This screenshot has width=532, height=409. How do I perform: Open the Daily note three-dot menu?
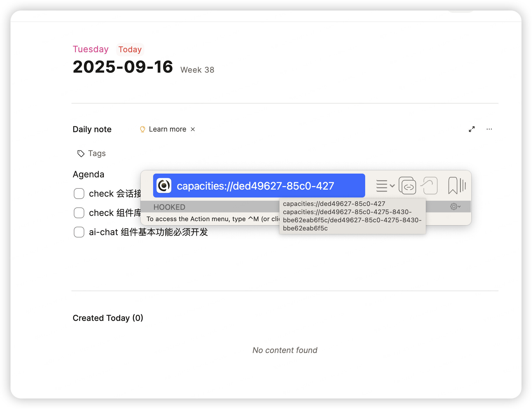(489, 129)
